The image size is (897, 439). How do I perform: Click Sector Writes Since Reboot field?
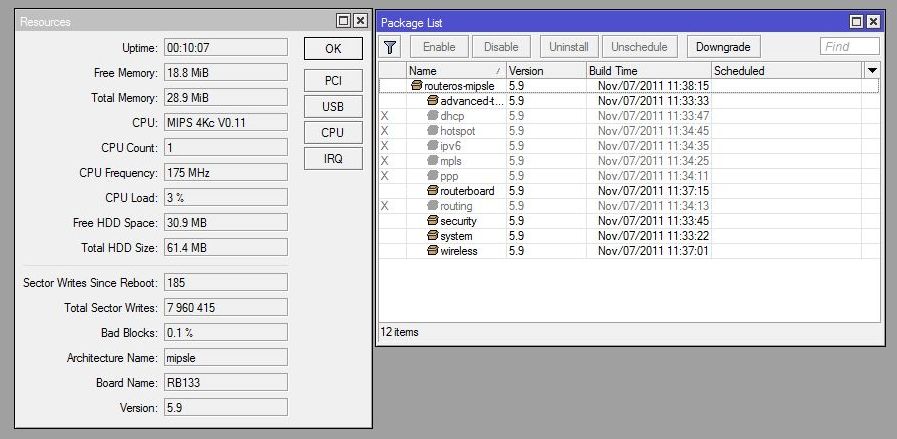(x=226, y=282)
